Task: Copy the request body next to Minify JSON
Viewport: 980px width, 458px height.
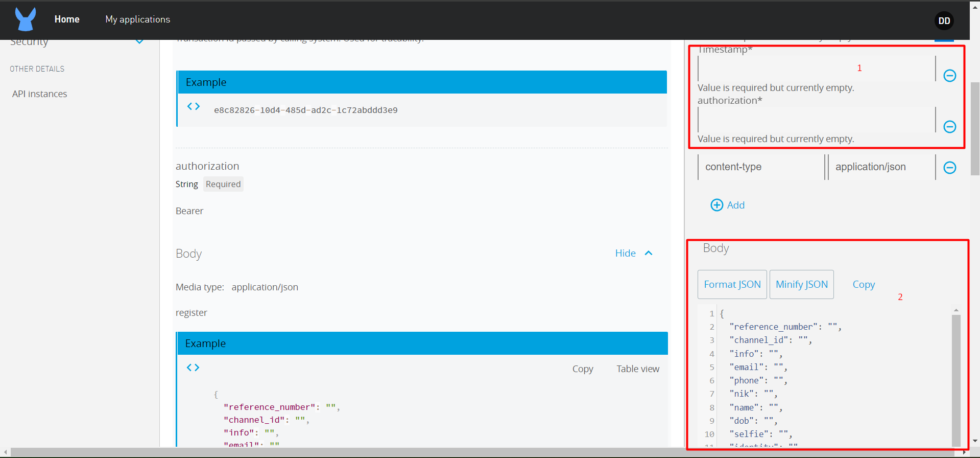Action: tap(863, 285)
